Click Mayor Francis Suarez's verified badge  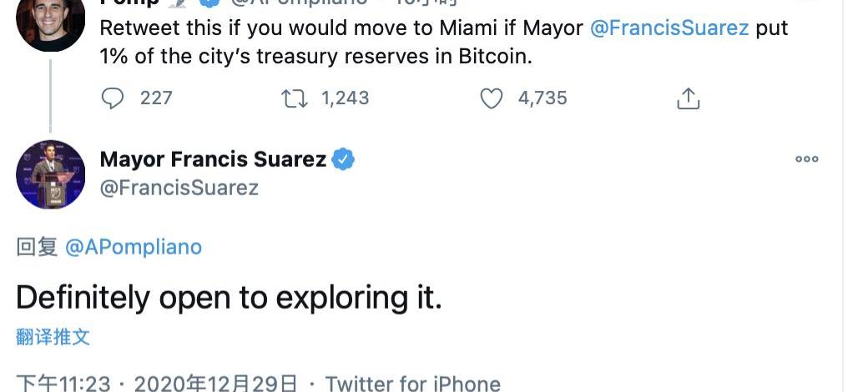(343, 159)
